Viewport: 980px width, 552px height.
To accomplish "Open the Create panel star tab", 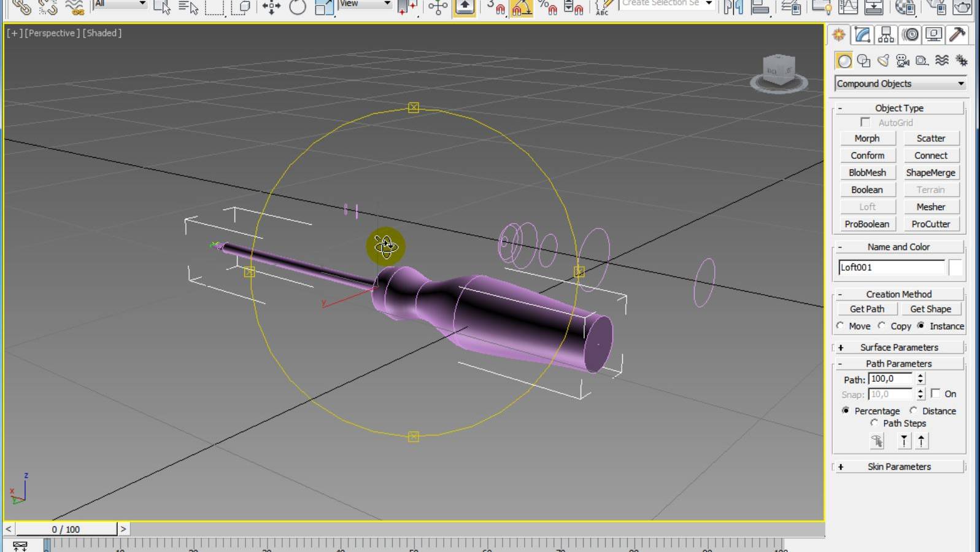I will click(x=839, y=35).
